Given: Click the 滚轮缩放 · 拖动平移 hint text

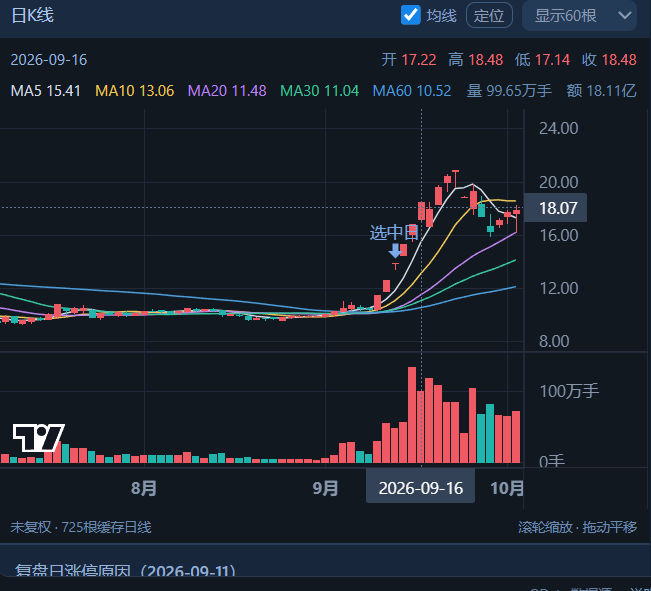Looking at the screenshot, I should click(x=577, y=527).
